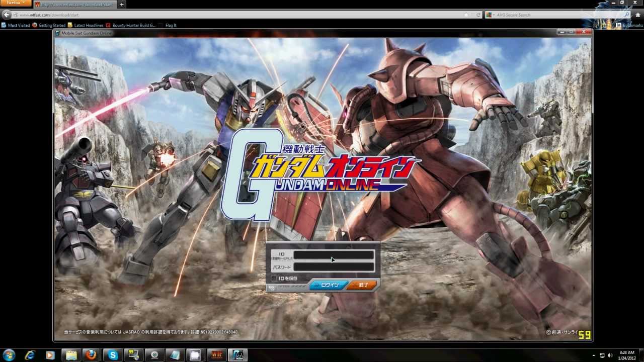Show hidden system tray icons arrow

click(593, 355)
